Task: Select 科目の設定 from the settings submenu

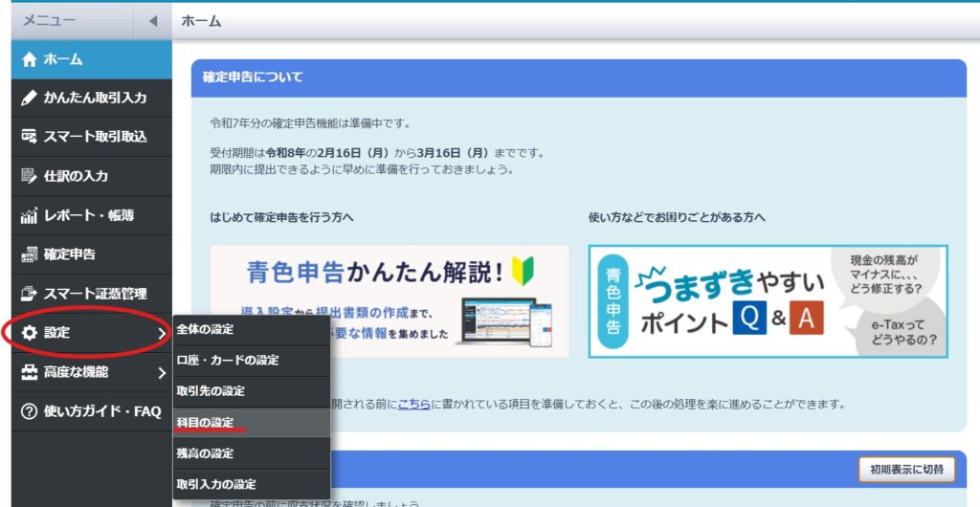Action: click(x=205, y=422)
